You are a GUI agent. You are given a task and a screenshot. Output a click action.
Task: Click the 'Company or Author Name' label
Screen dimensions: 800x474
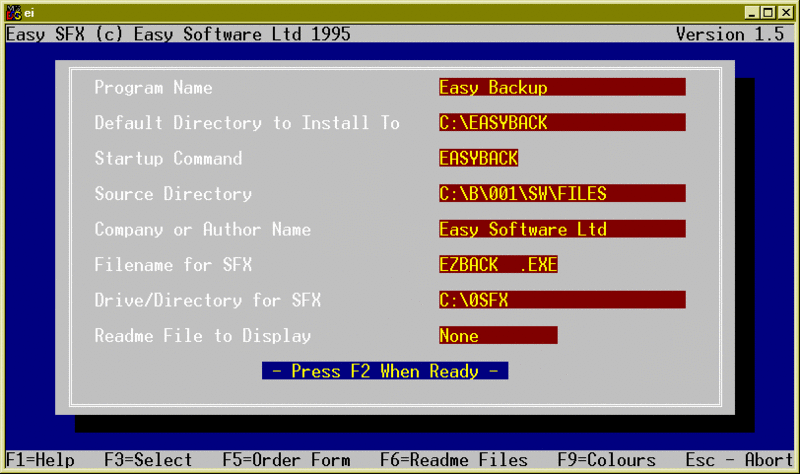point(203,230)
